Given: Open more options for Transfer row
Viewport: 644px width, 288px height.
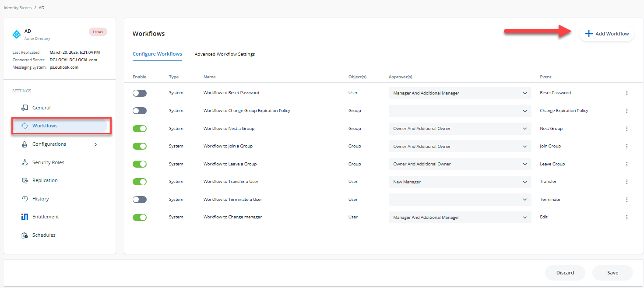Looking at the screenshot, I should point(627,182).
